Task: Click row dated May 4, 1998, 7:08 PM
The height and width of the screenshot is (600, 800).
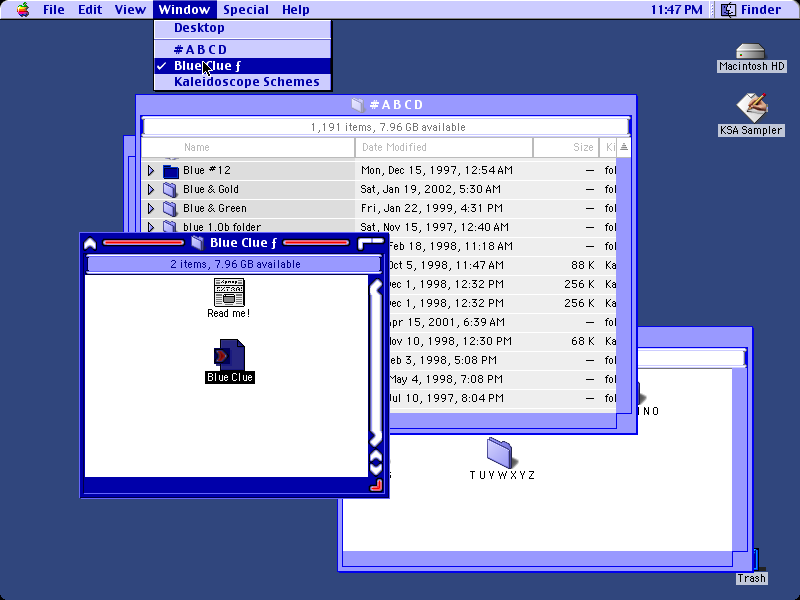Action: 503,379
